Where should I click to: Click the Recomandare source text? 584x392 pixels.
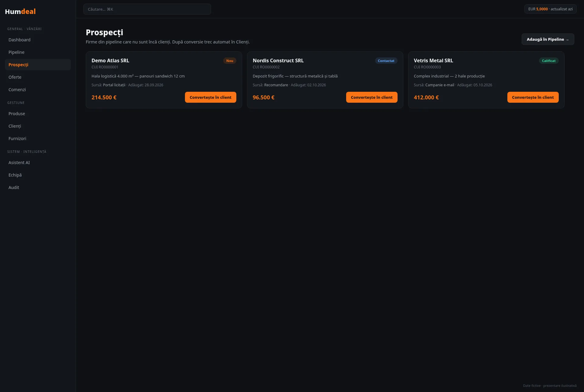pyautogui.click(x=276, y=85)
